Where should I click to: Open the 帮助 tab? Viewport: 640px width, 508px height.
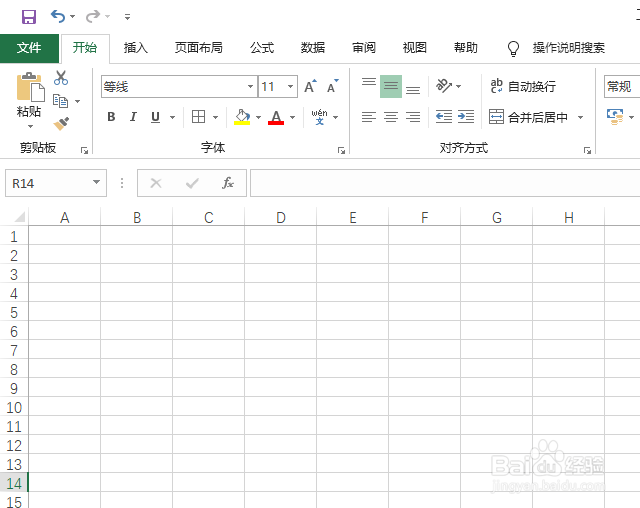pyautogui.click(x=466, y=48)
